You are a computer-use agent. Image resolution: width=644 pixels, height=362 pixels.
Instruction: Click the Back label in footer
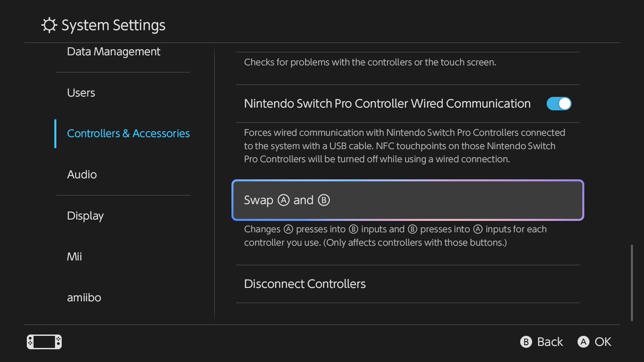tap(549, 342)
